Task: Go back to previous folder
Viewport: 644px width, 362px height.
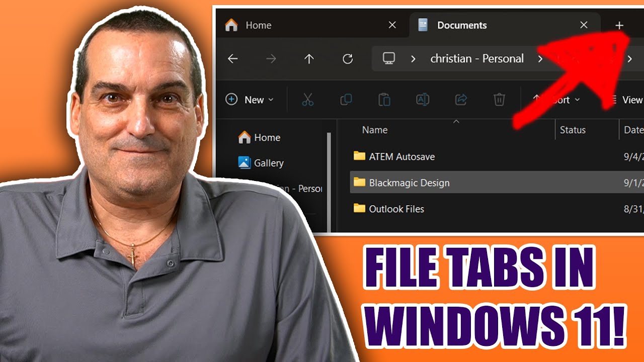Action: (232, 59)
